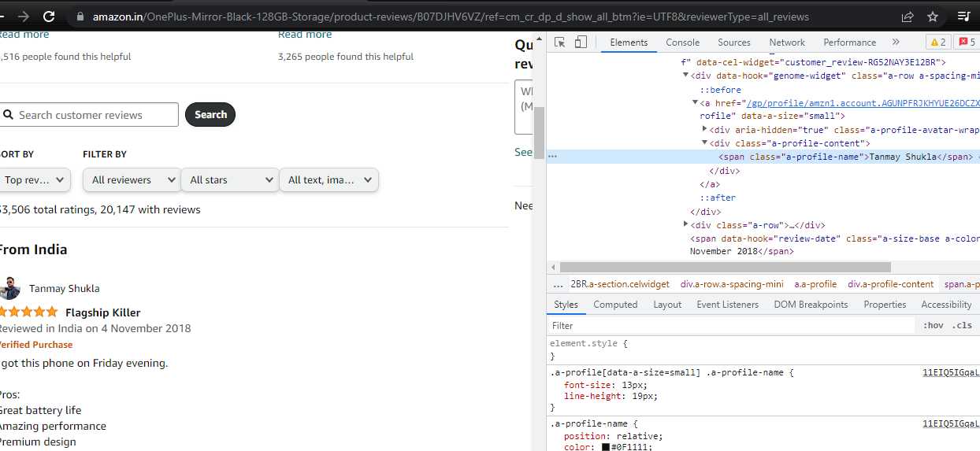Bookmark this page with star icon
This screenshot has width=980, height=451.
click(933, 17)
